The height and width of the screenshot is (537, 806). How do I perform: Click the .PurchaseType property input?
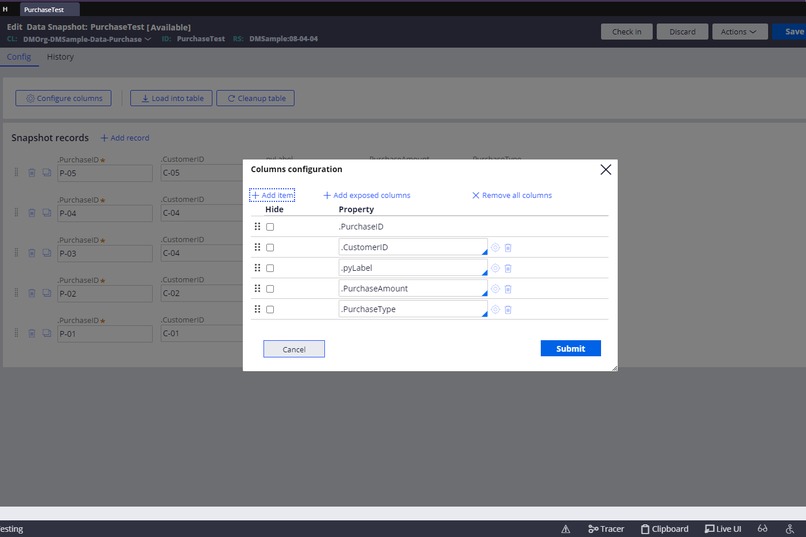point(413,309)
